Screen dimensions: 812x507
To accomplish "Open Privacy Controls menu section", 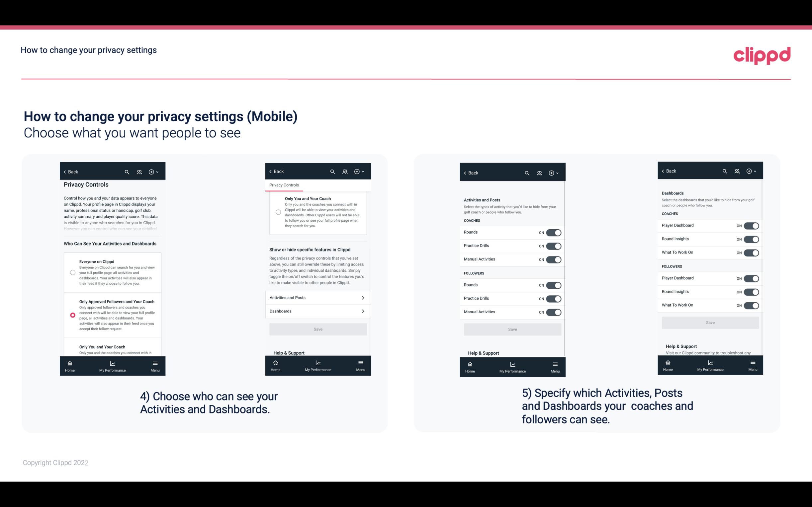I will [x=284, y=184].
